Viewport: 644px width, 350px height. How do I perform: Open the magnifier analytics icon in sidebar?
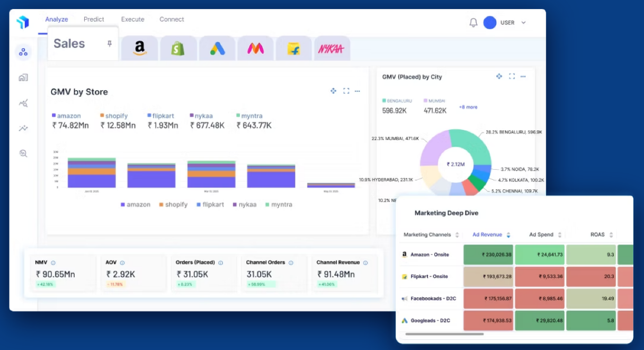point(23,153)
